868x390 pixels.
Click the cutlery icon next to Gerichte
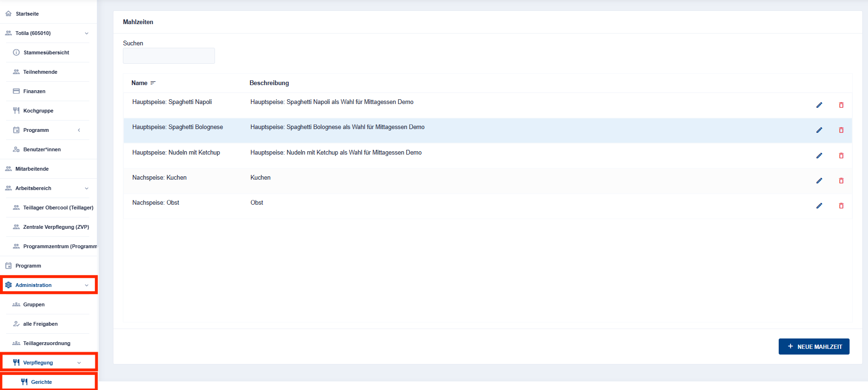click(24, 382)
